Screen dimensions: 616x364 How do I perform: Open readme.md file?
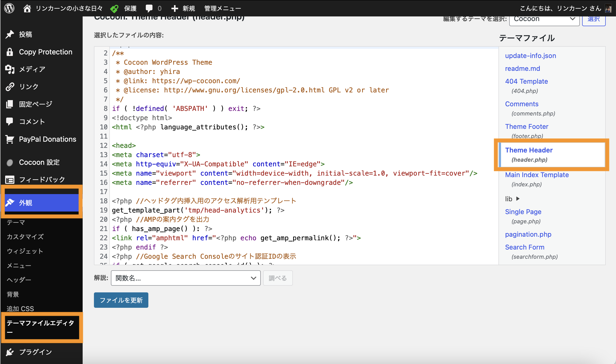pos(523,69)
